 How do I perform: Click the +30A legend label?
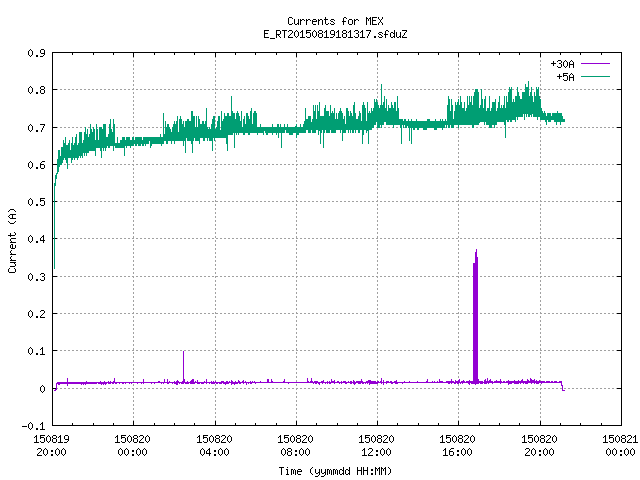(x=562, y=64)
